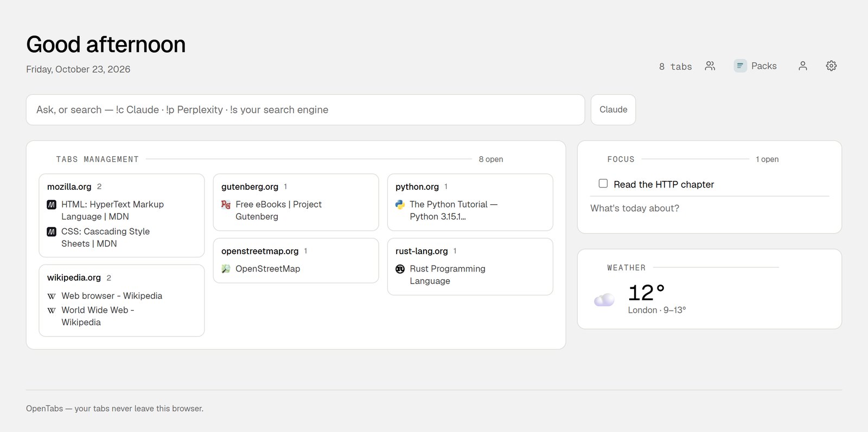Click the python.org group heading

[x=417, y=186]
